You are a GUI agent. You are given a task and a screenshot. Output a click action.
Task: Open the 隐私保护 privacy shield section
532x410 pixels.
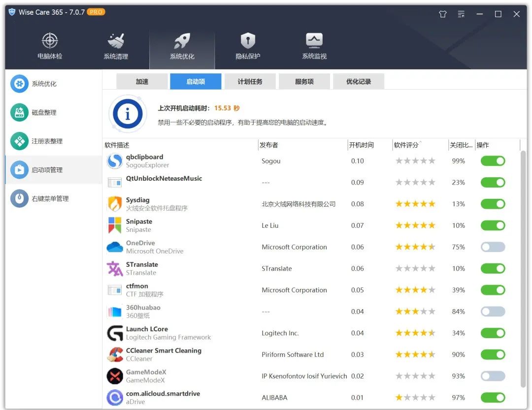click(248, 46)
